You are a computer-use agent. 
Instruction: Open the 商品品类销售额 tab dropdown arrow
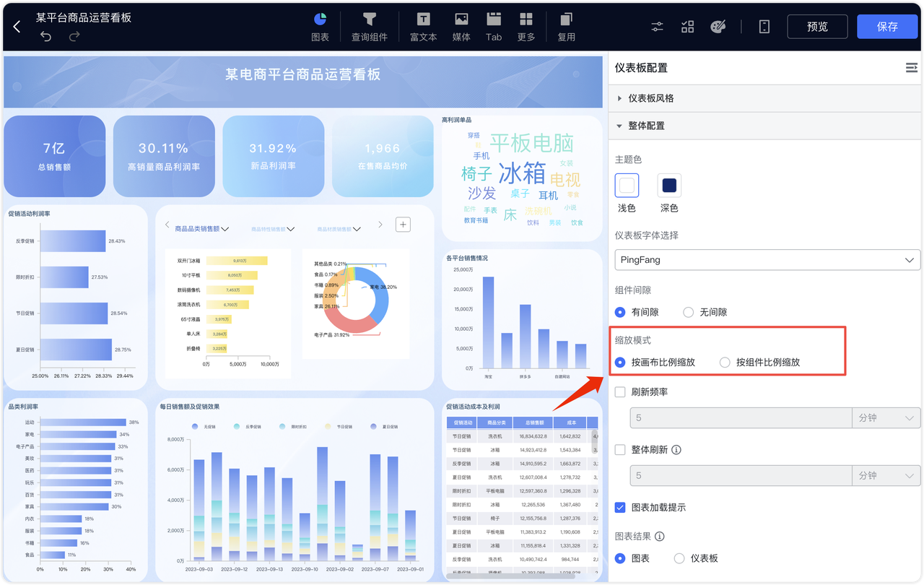225,229
